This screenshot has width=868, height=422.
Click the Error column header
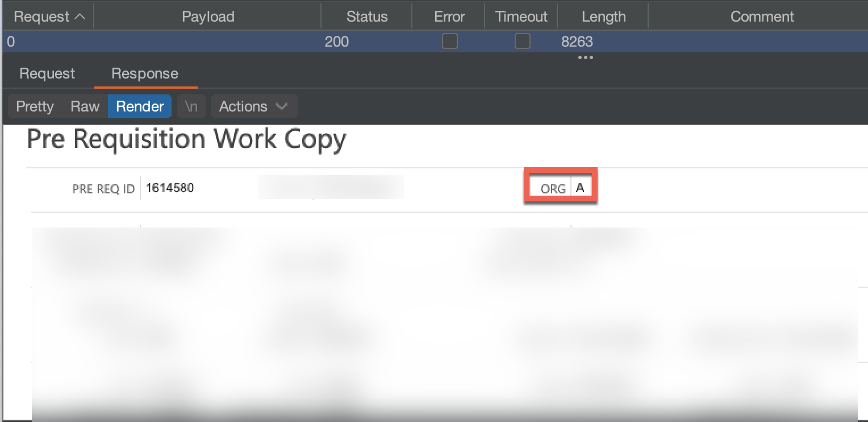449,17
